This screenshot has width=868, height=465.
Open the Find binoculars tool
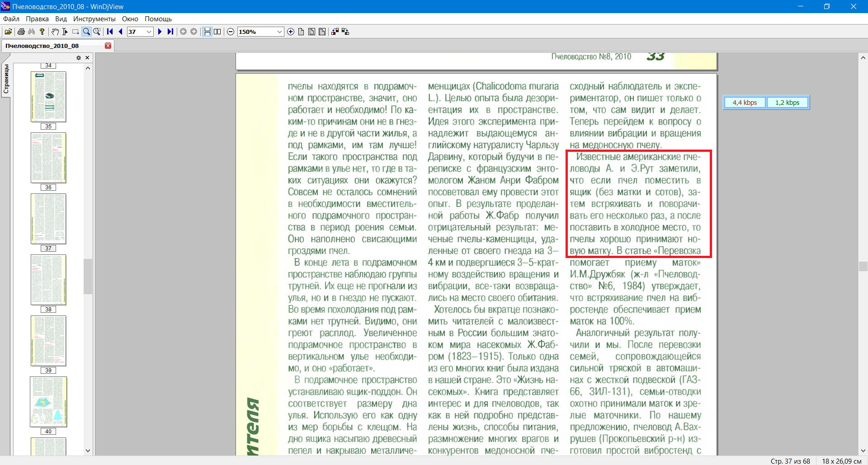31,32
